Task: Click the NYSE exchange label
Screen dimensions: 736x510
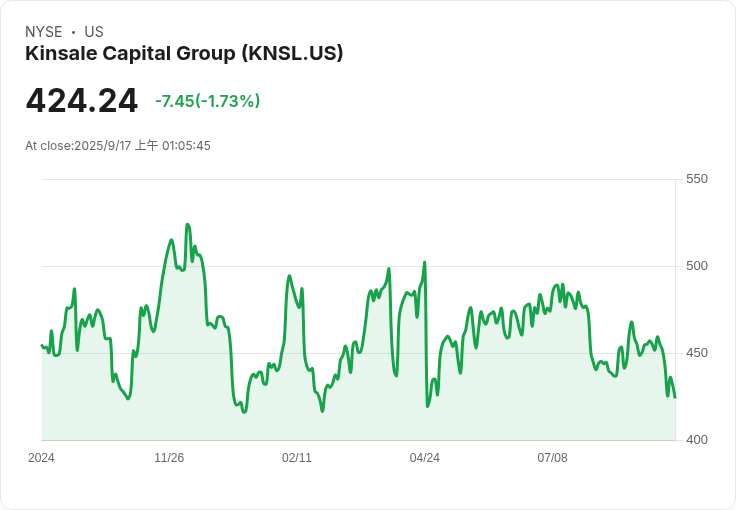Action: click(44, 32)
